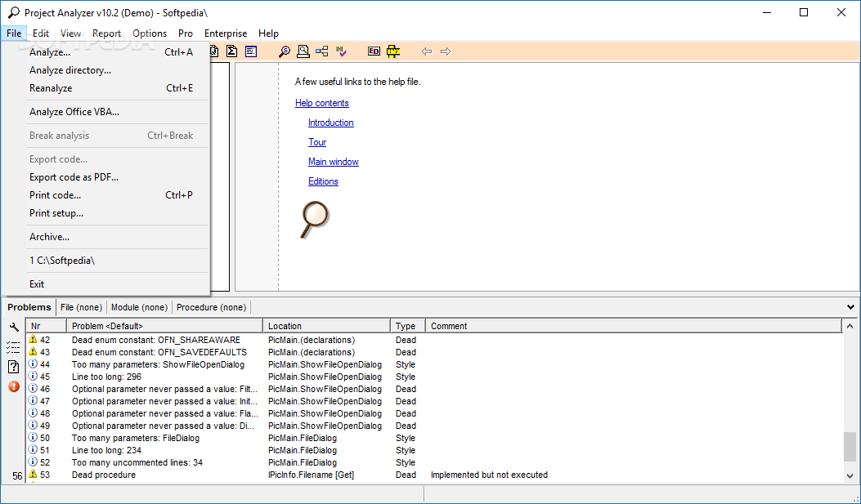Open the Help menu
The width and height of the screenshot is (861, 504).
[268, 33]
